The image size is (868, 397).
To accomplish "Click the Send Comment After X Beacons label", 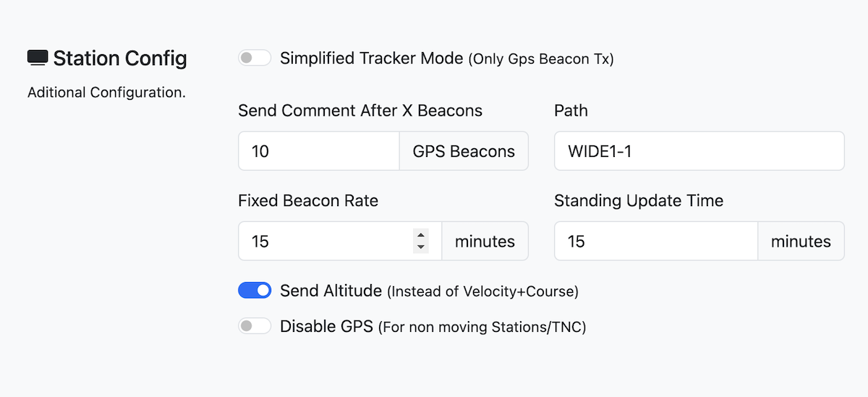I will point(360,111).
